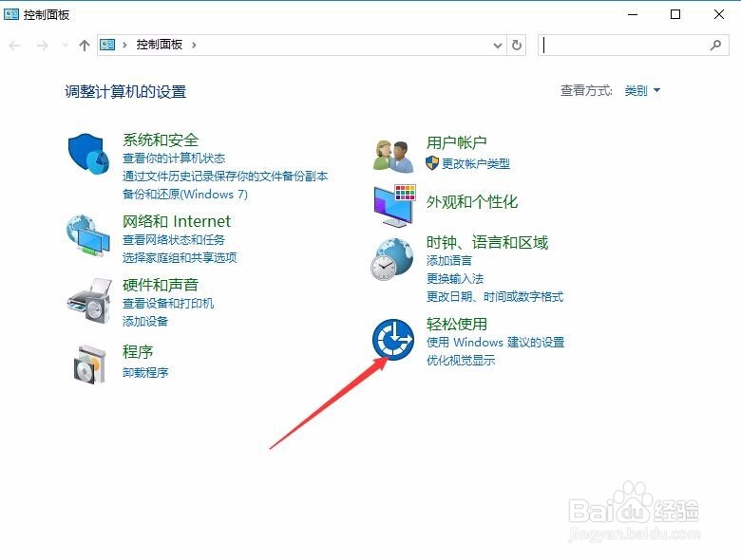
Task: Click 控制面板 breadcrumb item
Action: click(x=160, y=45)
